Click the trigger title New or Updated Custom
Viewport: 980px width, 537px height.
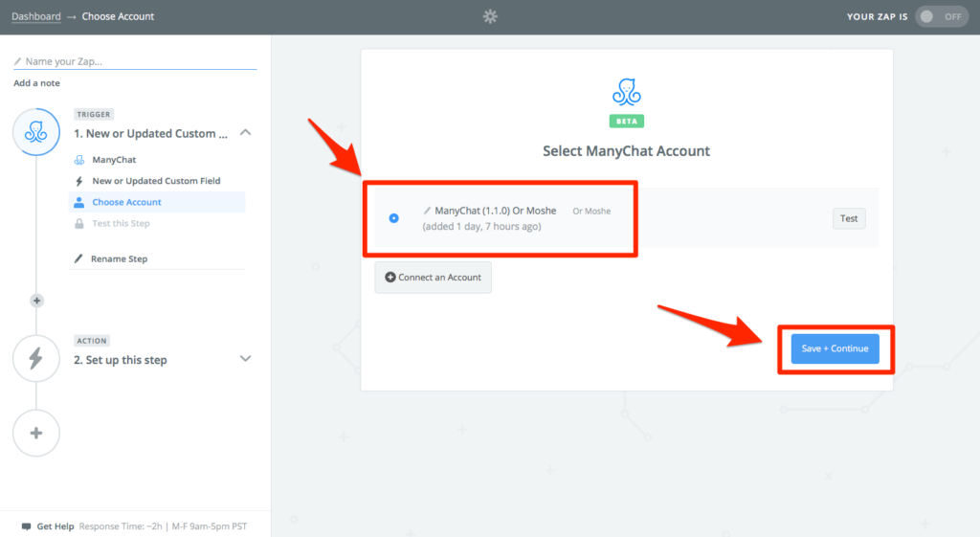tap(150, 134)
